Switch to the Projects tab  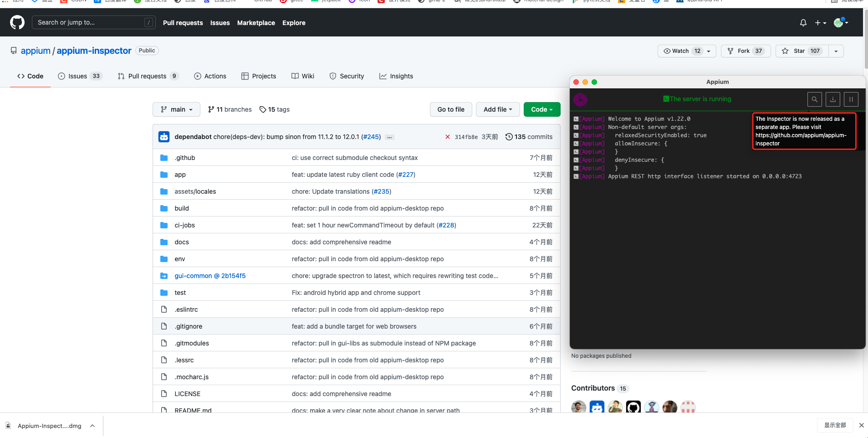click(x=259, y=76)
